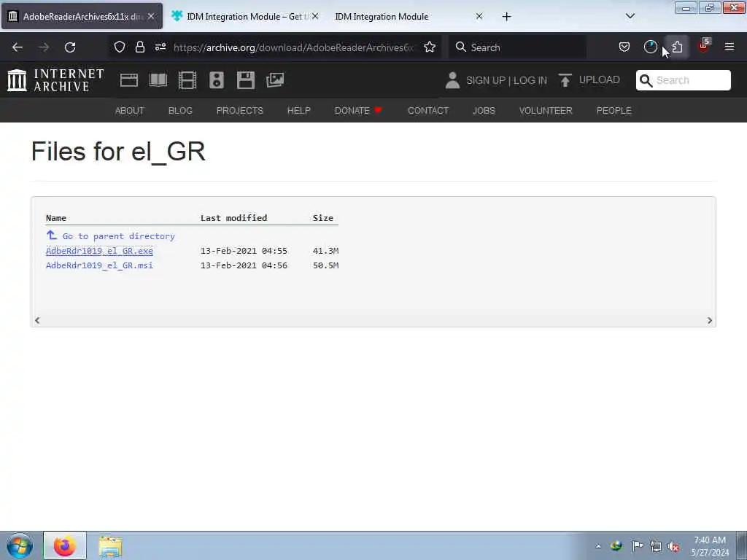Click the muted volume tray icon
This screenshot has width=747, height=560.
[673, 546]
